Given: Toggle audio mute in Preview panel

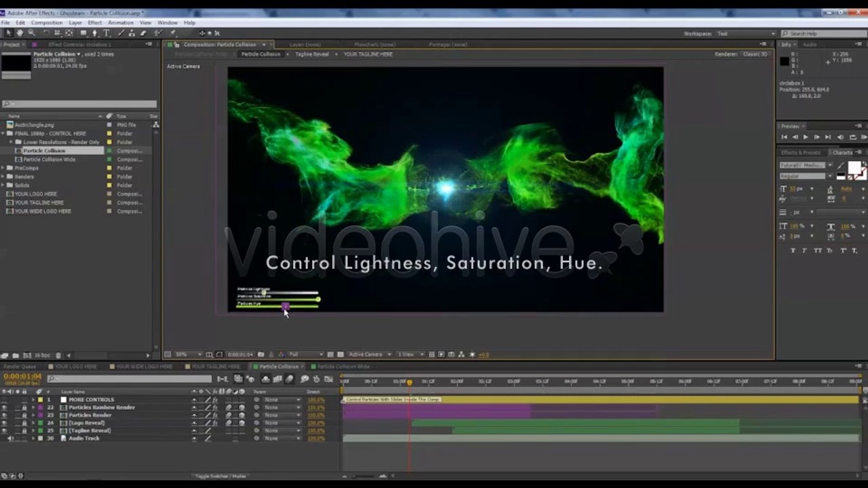Looking at the screenshot, I should [841, 137].
